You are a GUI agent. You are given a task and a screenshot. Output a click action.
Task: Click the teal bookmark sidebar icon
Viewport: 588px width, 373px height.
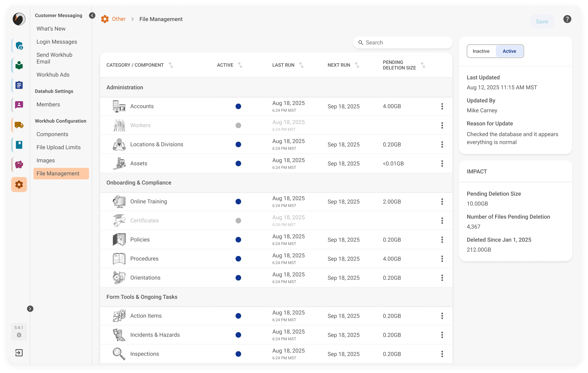pos(19,145)
